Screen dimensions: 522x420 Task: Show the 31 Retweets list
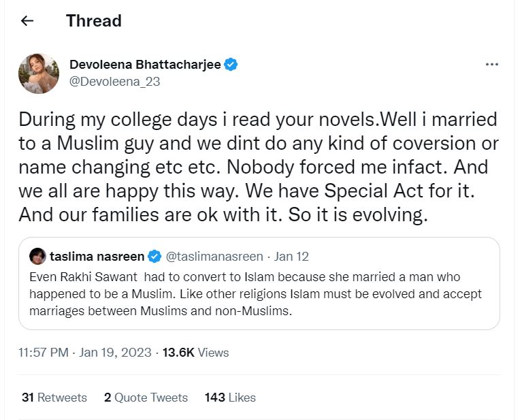[54, 398]
